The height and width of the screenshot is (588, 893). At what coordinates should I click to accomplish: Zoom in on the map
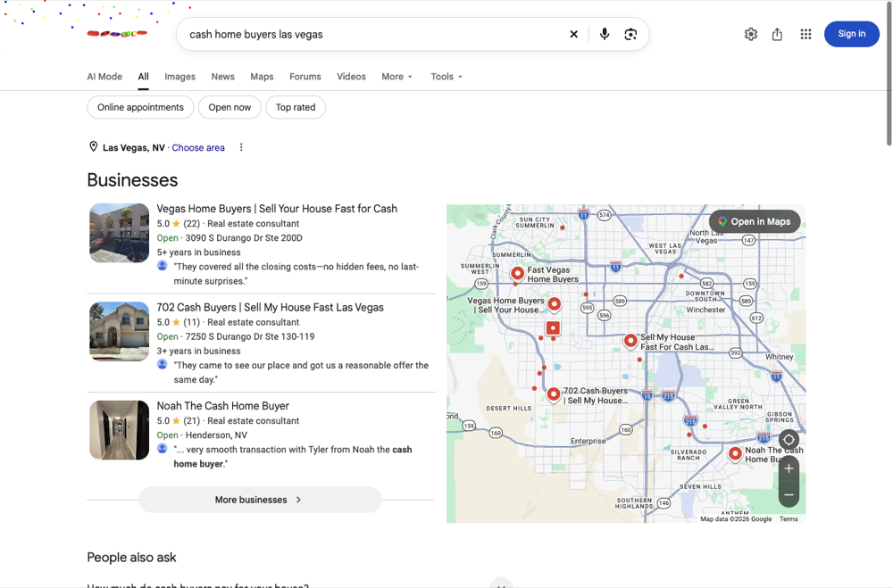(x=789, y=468)
